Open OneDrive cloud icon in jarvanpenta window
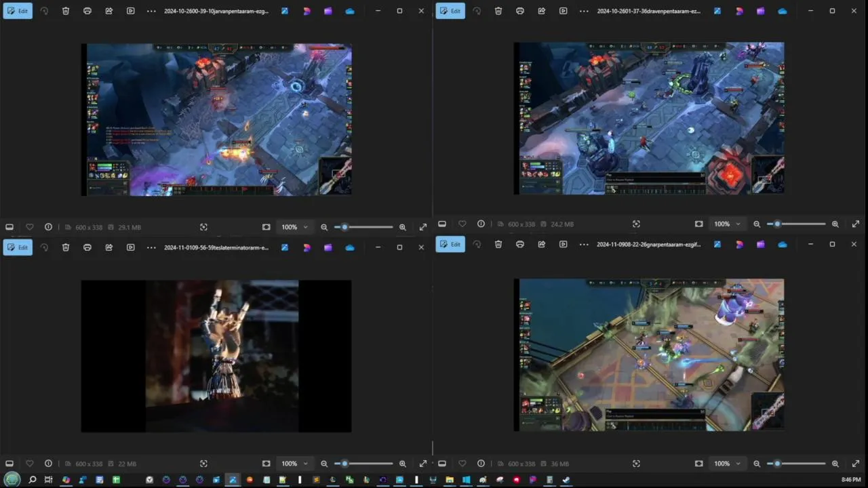This screenshot has width=868, height=488. 350,11
